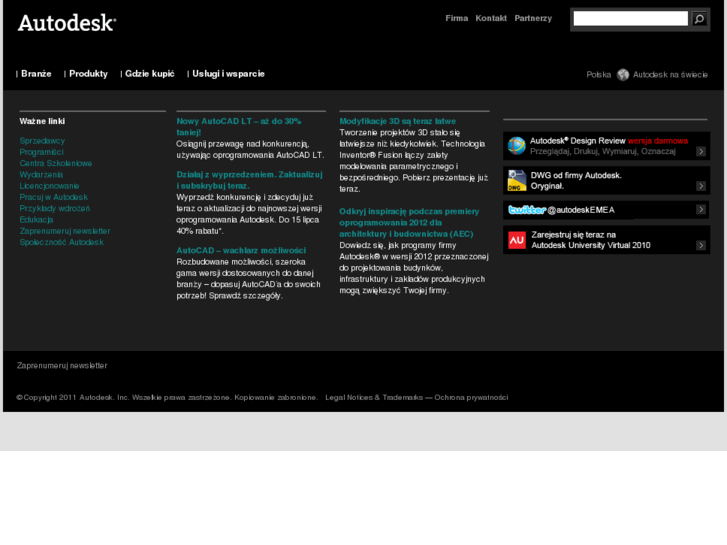This screenshot has width=727, height=545.
Task: Open the Wydarzenia link
Action: 41,174
